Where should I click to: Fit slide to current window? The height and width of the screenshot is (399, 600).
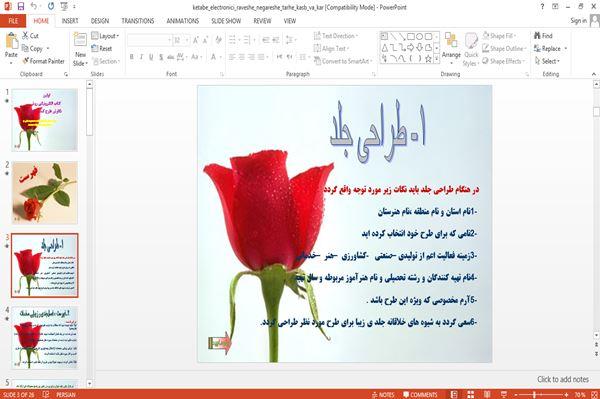(595, 394)
